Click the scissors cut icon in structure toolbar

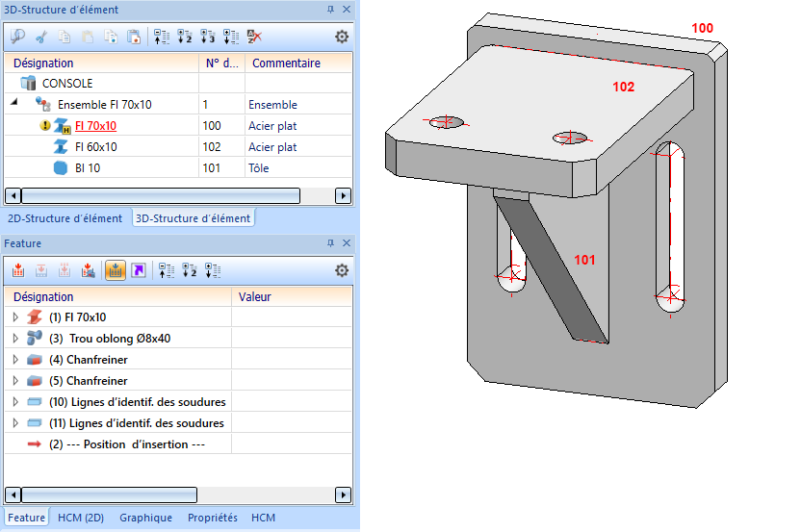pos(42,37)
